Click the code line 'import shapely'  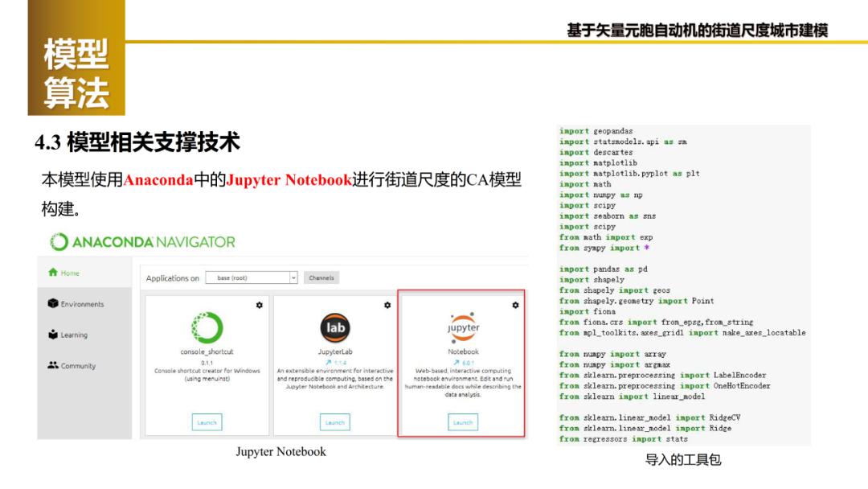tap(592, 280)
